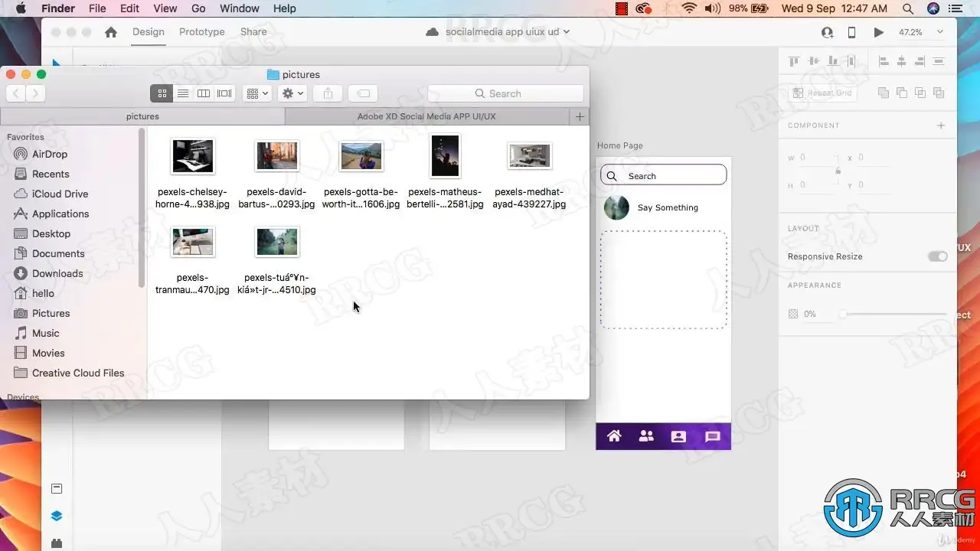Select the friends icon in the artboard nav bar

coord(646,436)
